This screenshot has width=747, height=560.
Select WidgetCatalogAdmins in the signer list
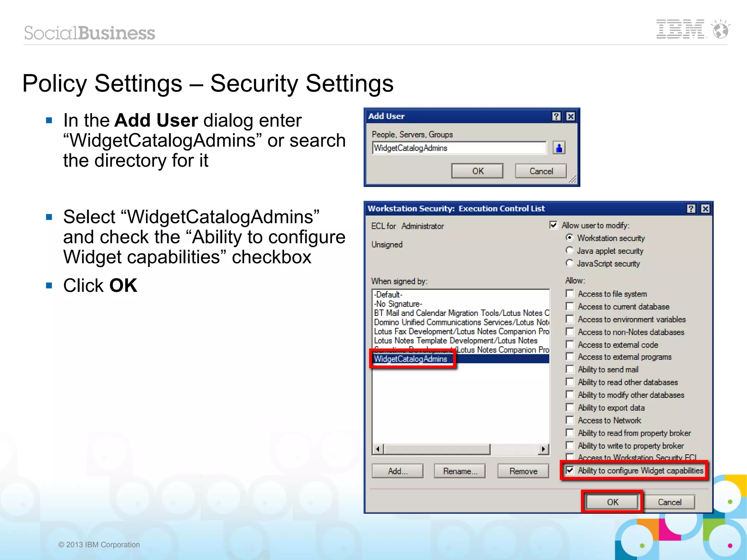[x=461, y=359]
